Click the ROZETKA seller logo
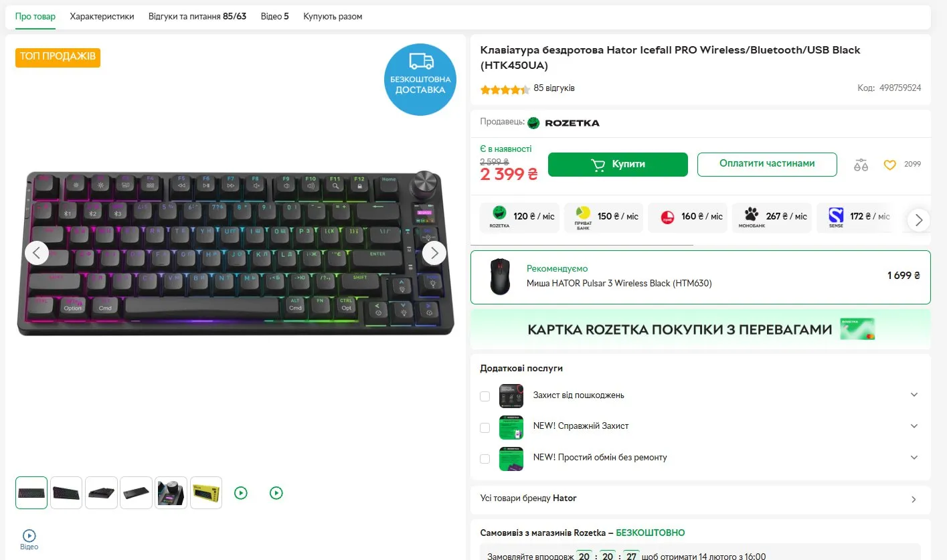The height and width of the screenshot is (560, 947). coord(564,122)
